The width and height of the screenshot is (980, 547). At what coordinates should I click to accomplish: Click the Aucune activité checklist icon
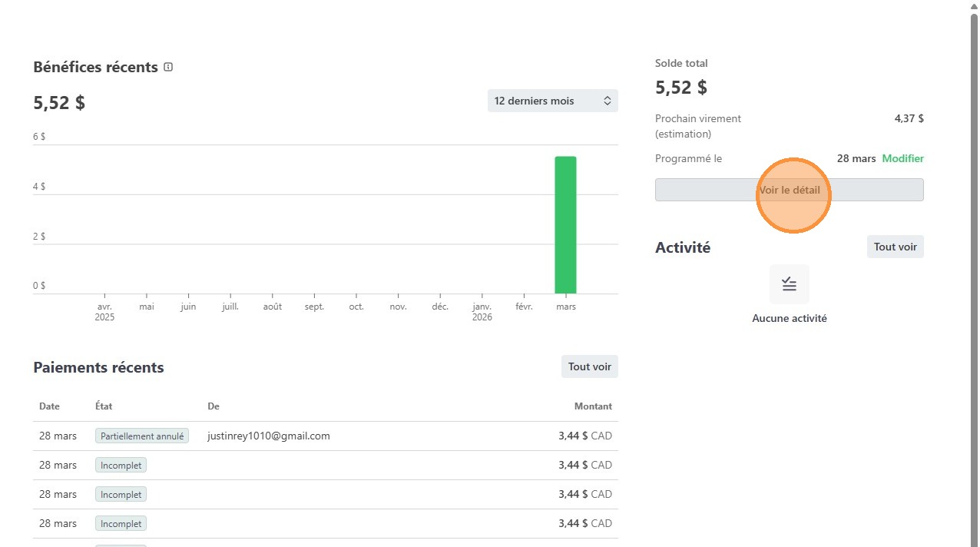(789, 284)
